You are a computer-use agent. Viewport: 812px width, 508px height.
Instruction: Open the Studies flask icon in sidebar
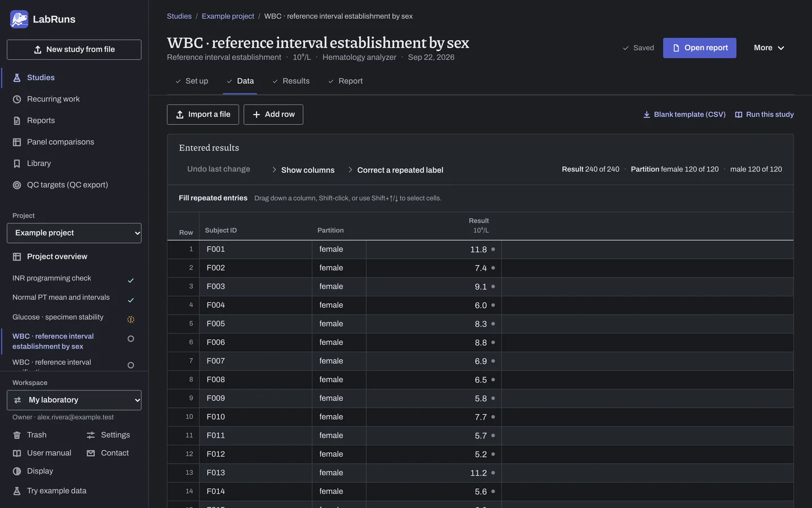17,78
